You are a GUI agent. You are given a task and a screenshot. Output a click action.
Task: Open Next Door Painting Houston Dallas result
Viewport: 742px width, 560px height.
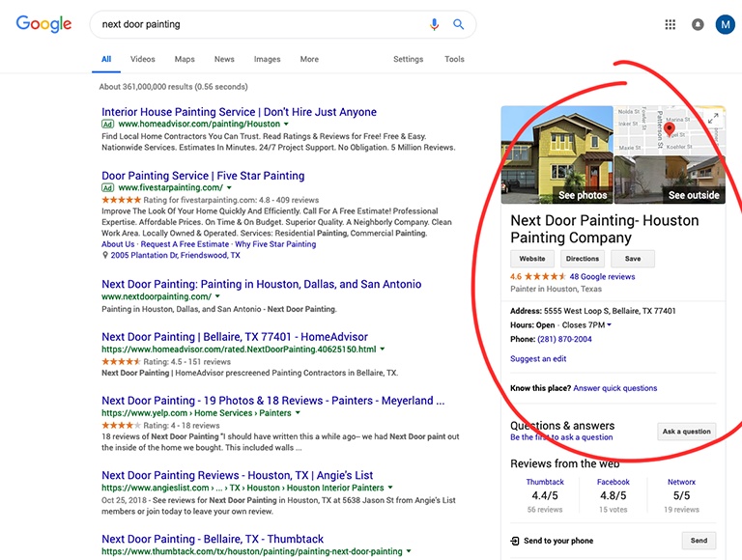261,284
